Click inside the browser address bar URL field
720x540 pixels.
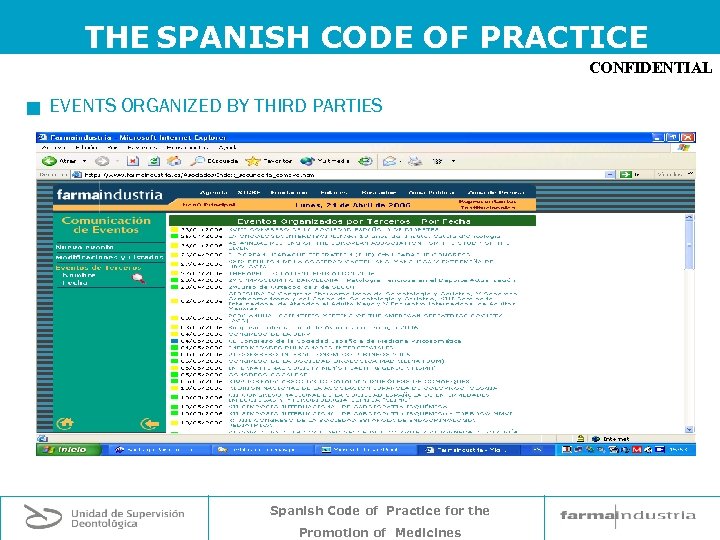342,174
